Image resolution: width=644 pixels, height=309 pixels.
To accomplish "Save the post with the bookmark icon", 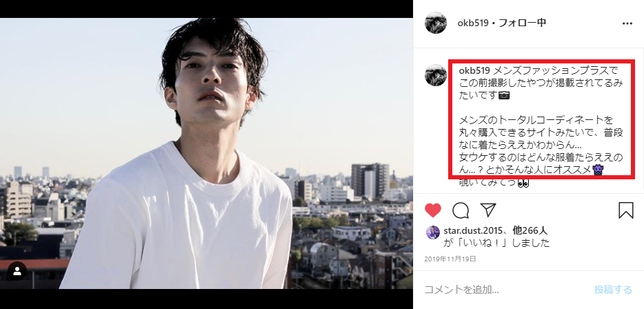I will [626, 210].
